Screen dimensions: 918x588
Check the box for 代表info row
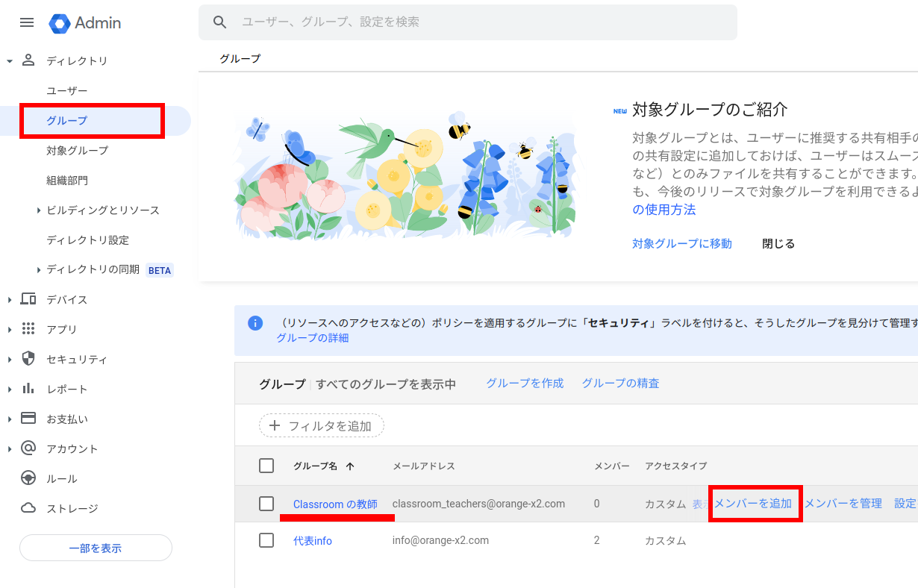(266, 540)
